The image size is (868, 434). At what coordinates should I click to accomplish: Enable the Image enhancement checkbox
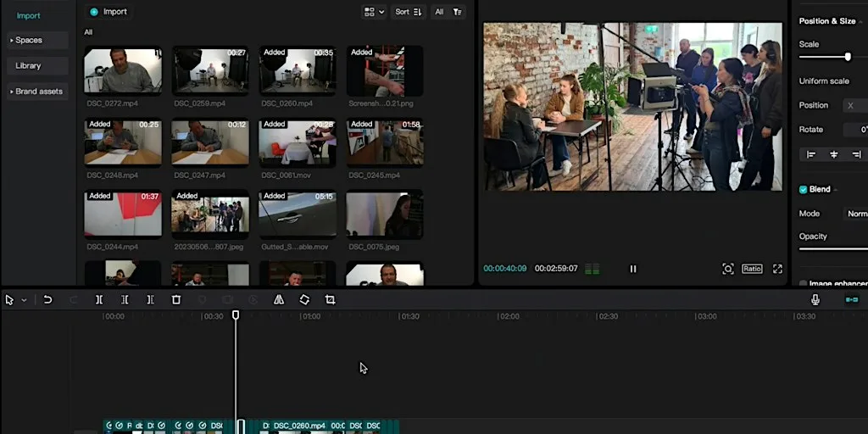coord(803,283)
